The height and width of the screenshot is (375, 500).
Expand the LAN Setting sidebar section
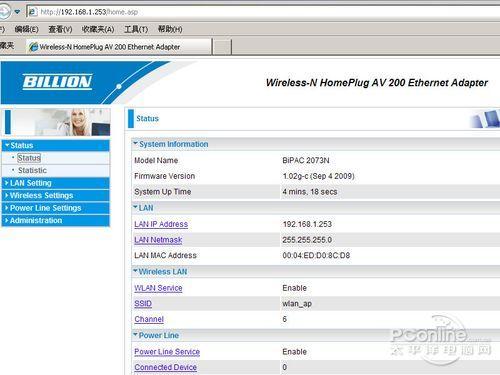tap(56, 183)
